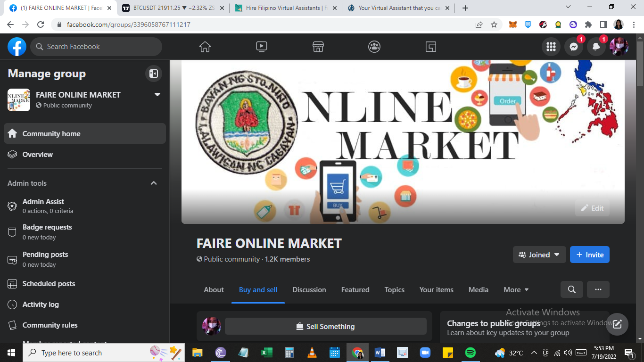Bookmark this page with star icon

pyautogui.click(x=494, y=25)
